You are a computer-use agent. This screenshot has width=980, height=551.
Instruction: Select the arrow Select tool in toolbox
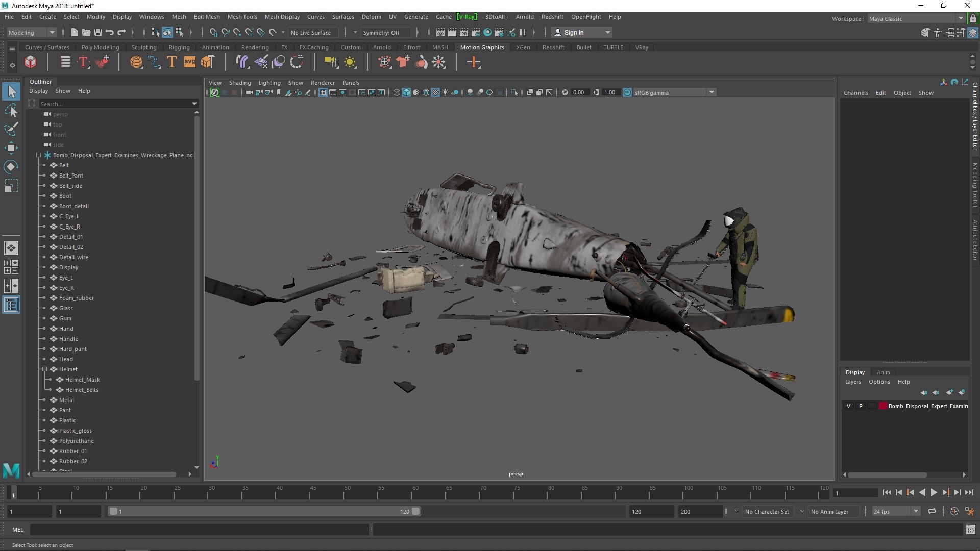pyautogui.click(x=11, y=92)
